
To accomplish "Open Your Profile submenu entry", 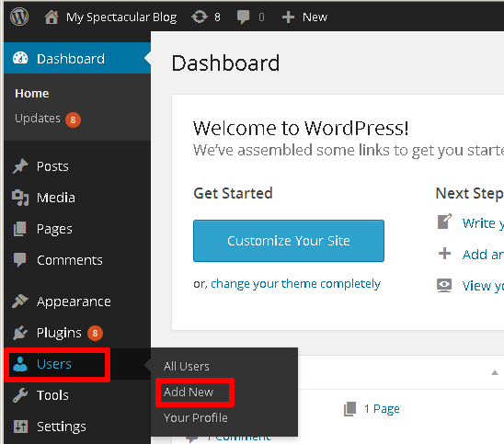I will pos(195,417).
